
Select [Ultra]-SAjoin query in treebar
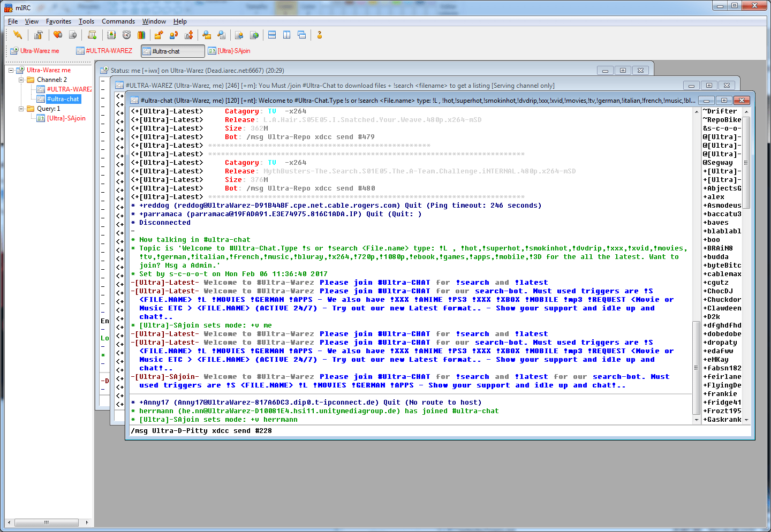click(x=66, y=118)
